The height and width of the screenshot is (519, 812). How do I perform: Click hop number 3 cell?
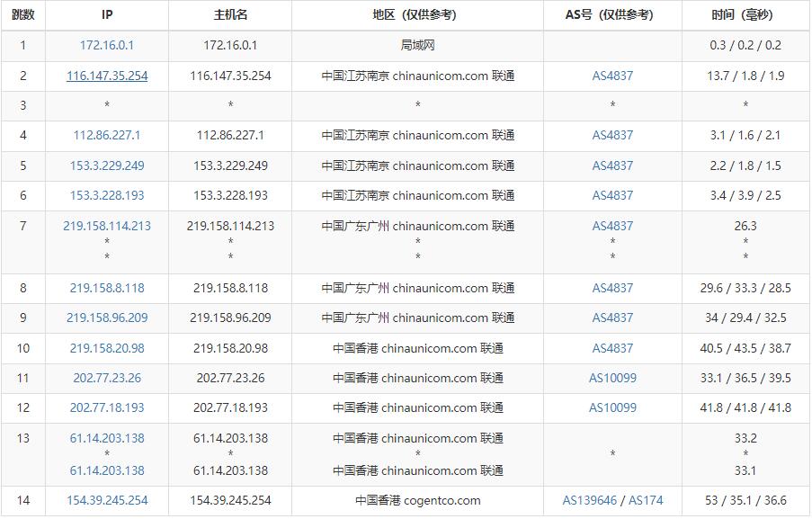click(x=22, y=105)
